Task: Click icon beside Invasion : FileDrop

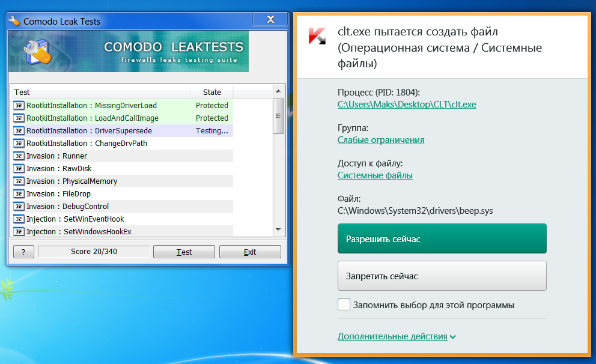Action: 19,194
